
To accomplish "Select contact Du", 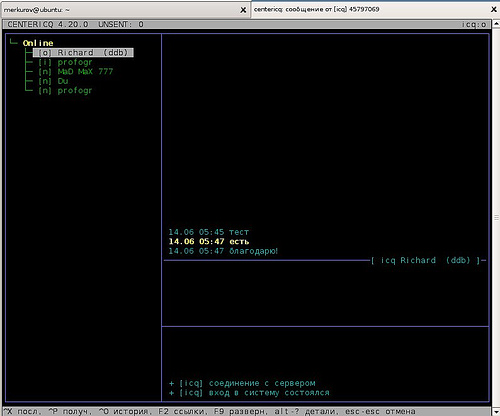I will click(53, 81).
